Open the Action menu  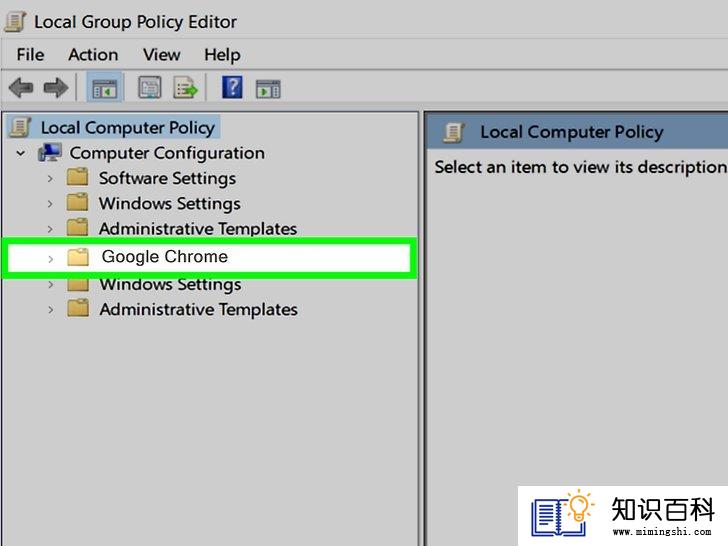(x=93, y=55)
